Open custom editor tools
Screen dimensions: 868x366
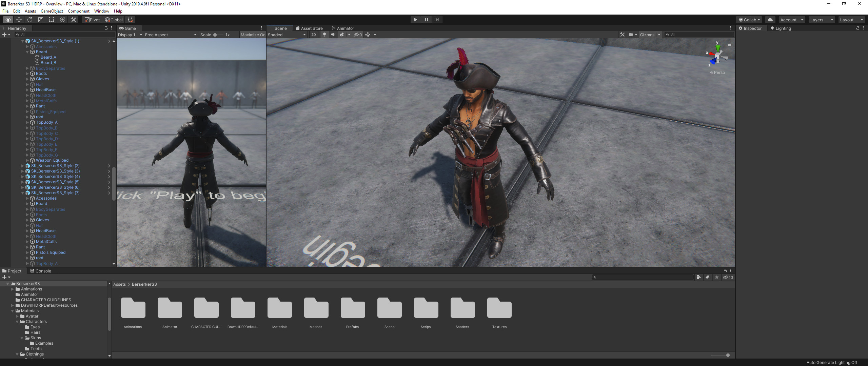pyautogui.click(x=73, y=20)
